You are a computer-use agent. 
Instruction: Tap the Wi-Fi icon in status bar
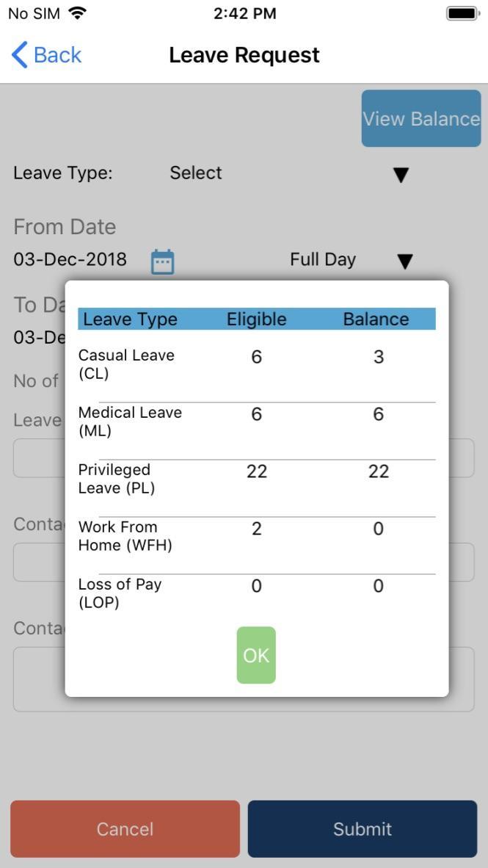click(x=78, y=14)
